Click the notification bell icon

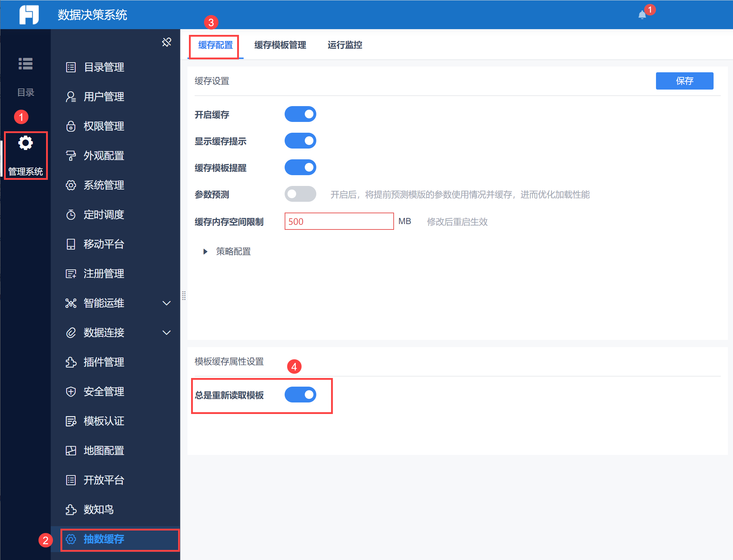point(642,15)
